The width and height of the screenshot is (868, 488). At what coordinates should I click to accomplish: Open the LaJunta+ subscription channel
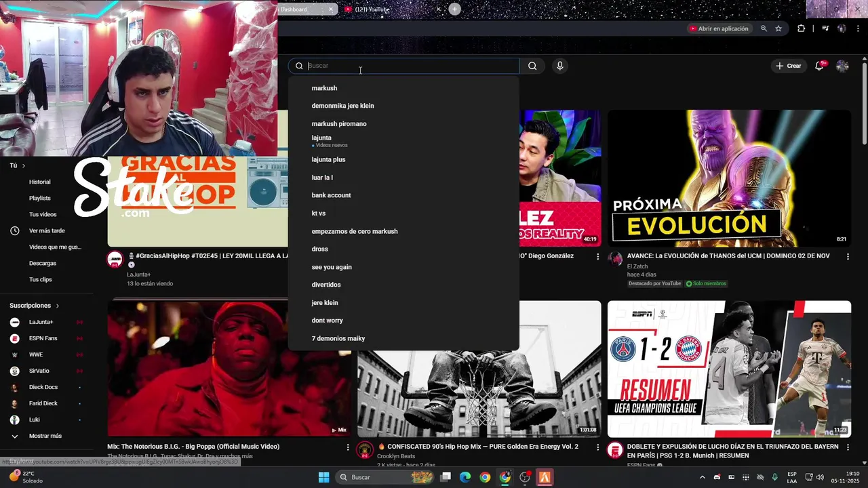click(x=41, y=322)
